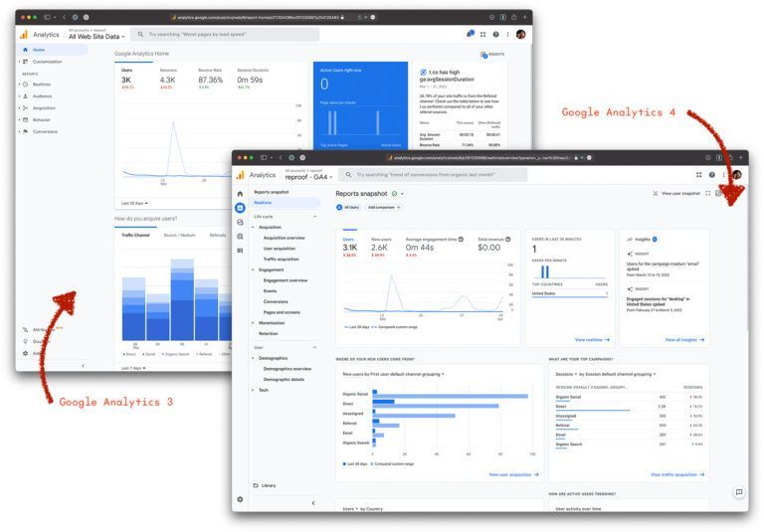
Task: Open the dropdown arrow beside Reports snapshot title
Action: tap(402, 194)
